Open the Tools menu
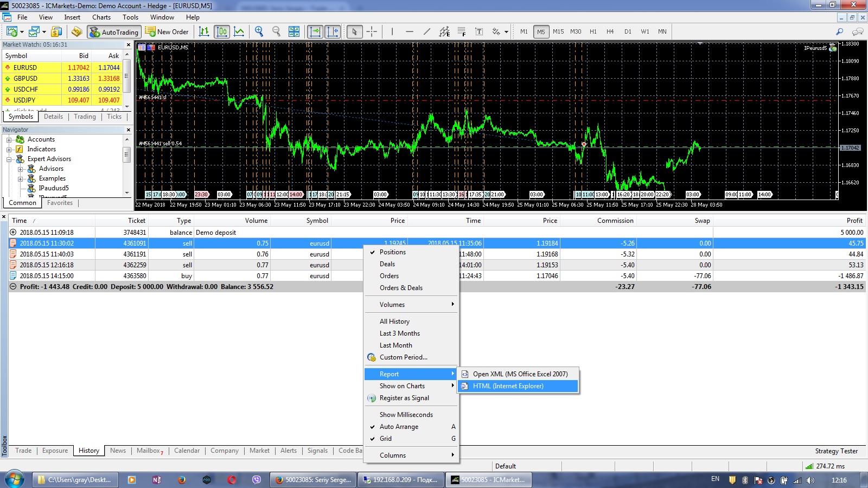Image resolution: width=868 pixels, height=488 pixels. tap(130, 17)
